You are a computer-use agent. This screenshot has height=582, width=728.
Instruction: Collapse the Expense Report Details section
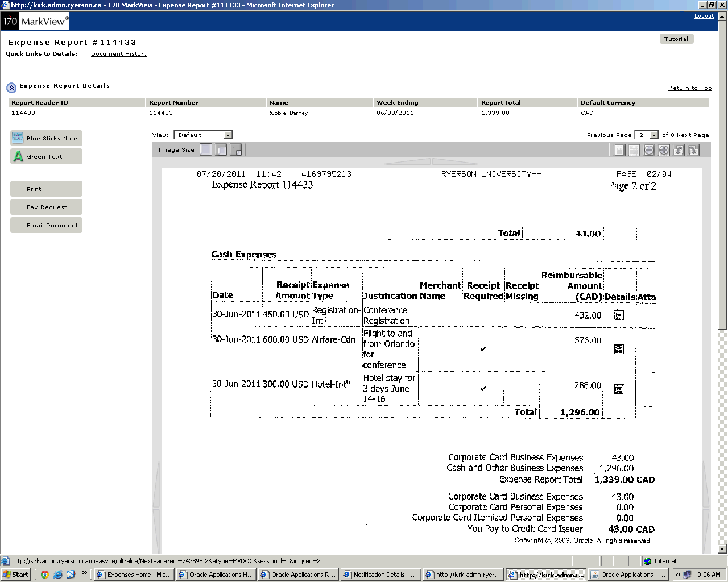(x=11, y=88)
